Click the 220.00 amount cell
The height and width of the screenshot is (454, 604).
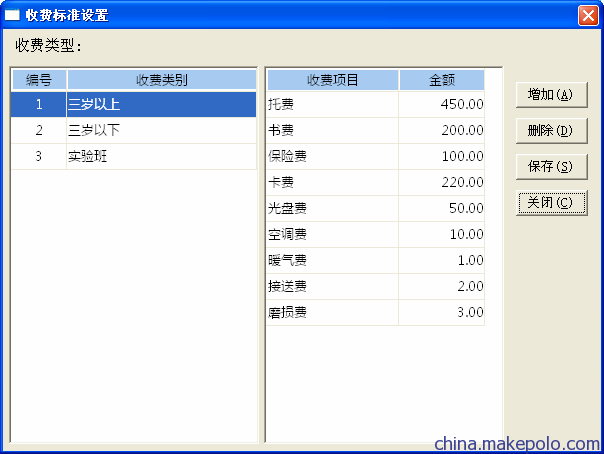click(x=442, y=182)
